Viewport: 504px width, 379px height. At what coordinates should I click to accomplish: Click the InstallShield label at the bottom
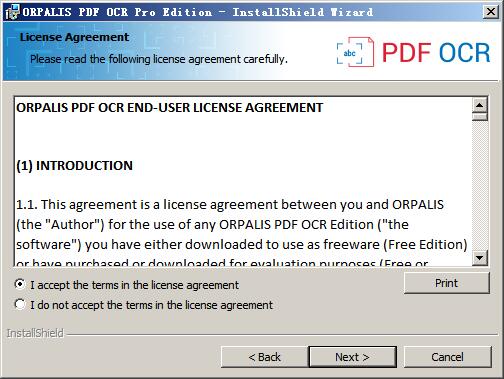coord(35,333)
